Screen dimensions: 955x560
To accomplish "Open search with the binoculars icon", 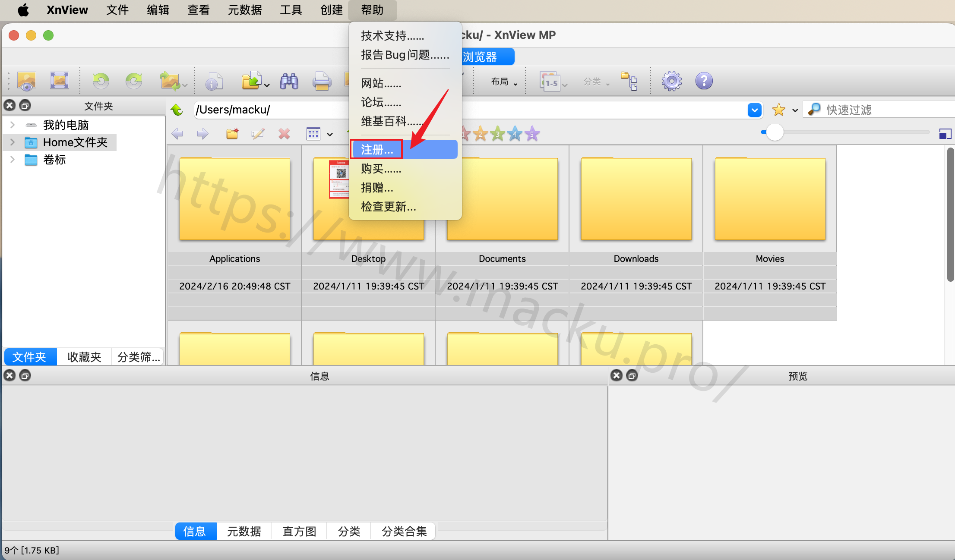I will point(289,81).
